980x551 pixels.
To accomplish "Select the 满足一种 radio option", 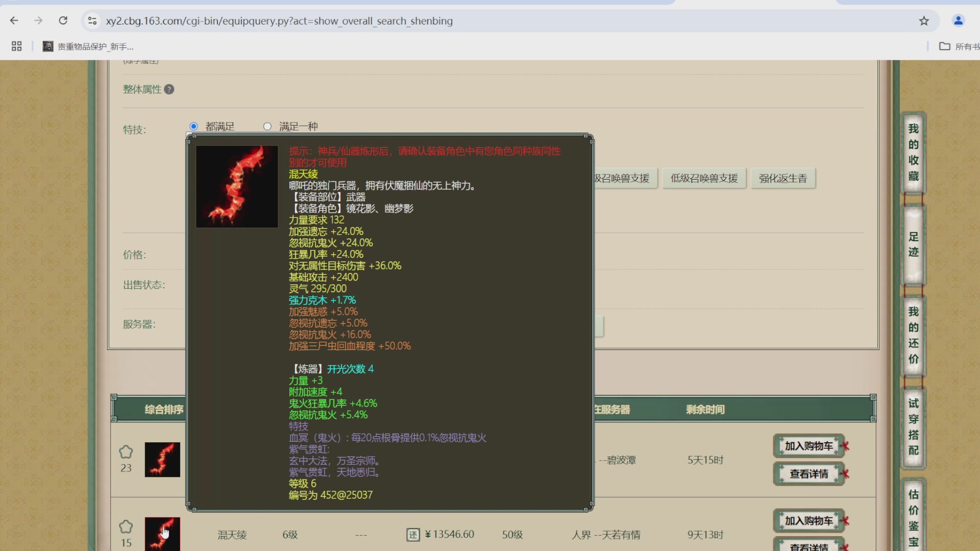I will (267, 127).
